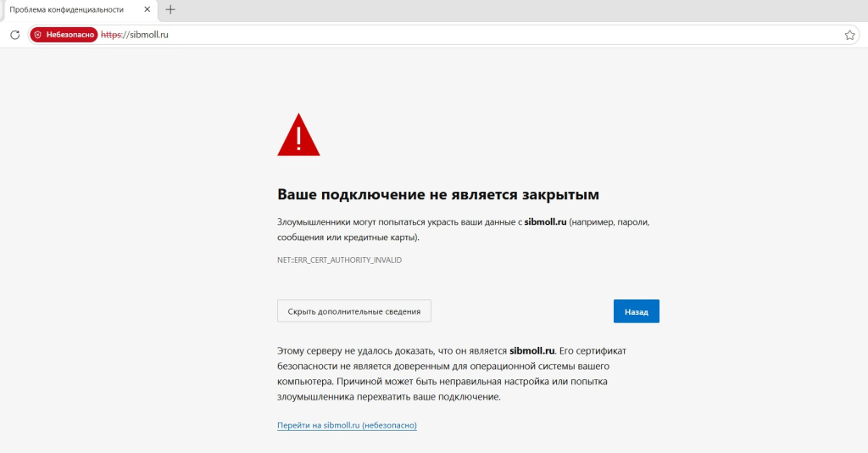Hide details via 'Скрыть дополнительные сведения' button
Image resolution: width=868 pixels, height=453 pixels.
[x=354, y=311]
